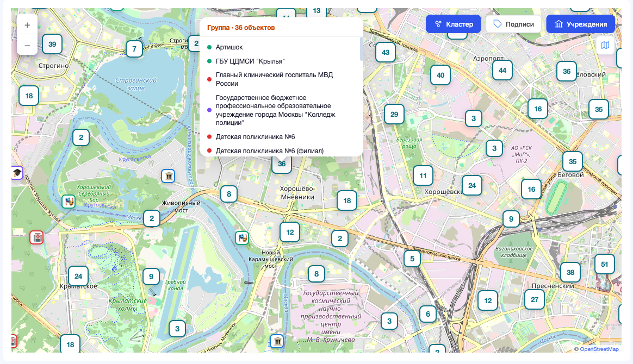This screenshot has height=364, width=633.
Task: Open the OpenStreetMap attribution link
Action: click(599, 349)
